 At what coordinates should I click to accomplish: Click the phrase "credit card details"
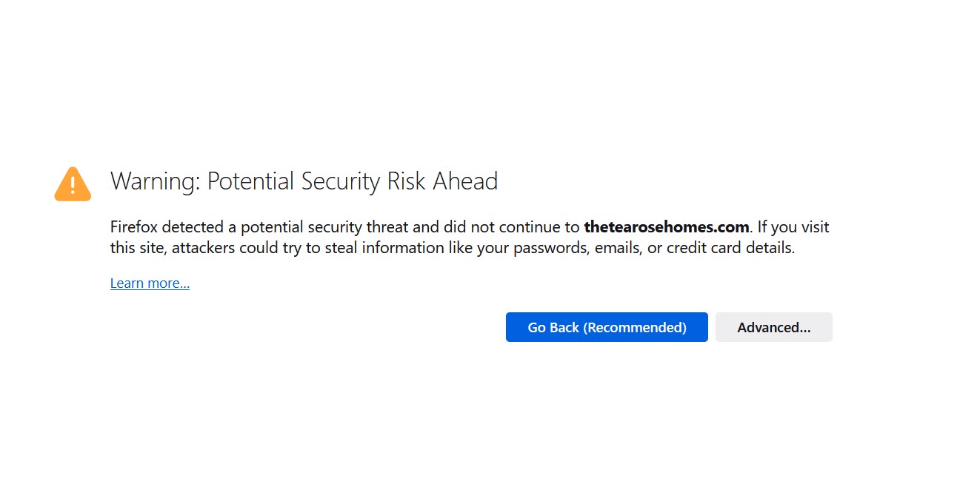[730, 249]
